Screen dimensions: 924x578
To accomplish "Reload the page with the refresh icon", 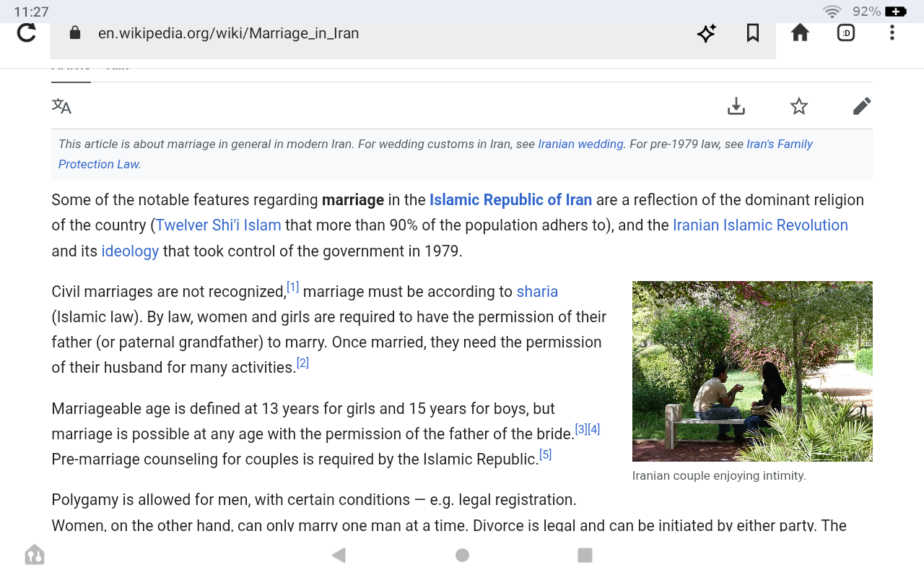I will [x=27, y=33].
